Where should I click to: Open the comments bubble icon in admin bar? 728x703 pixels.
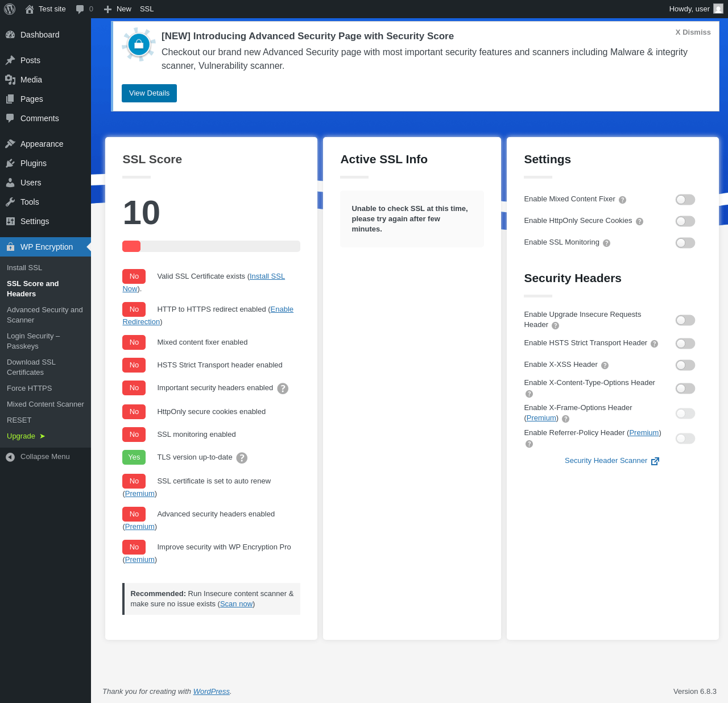tap(80, 9)
